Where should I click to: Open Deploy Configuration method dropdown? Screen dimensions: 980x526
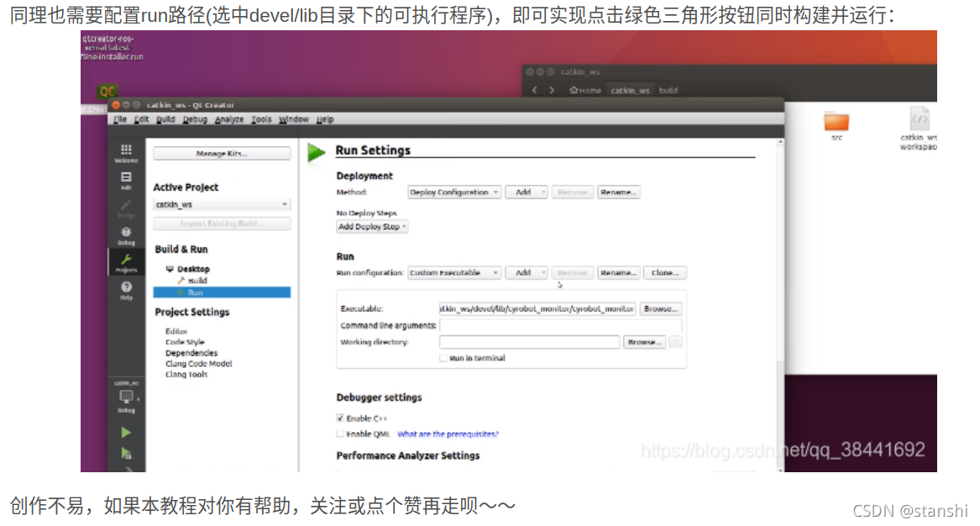point(453,192)
